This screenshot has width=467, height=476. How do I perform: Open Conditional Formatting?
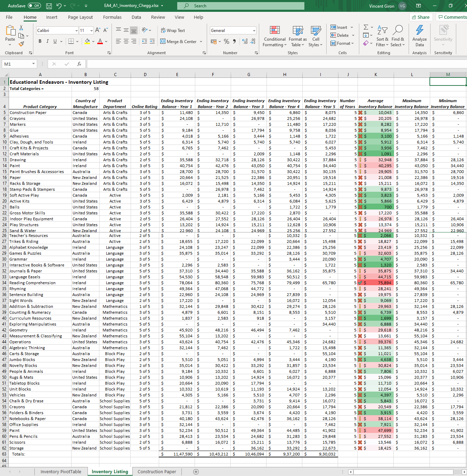275,36
